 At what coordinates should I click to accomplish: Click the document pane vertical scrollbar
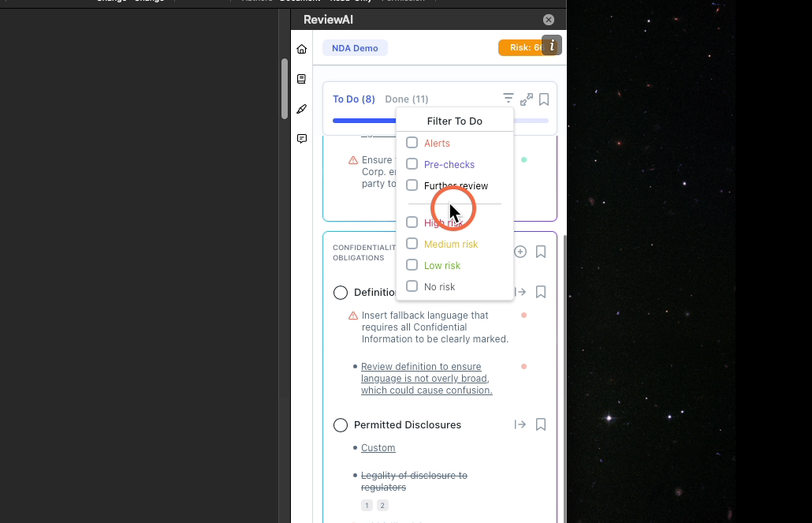(x=285, y=88)
